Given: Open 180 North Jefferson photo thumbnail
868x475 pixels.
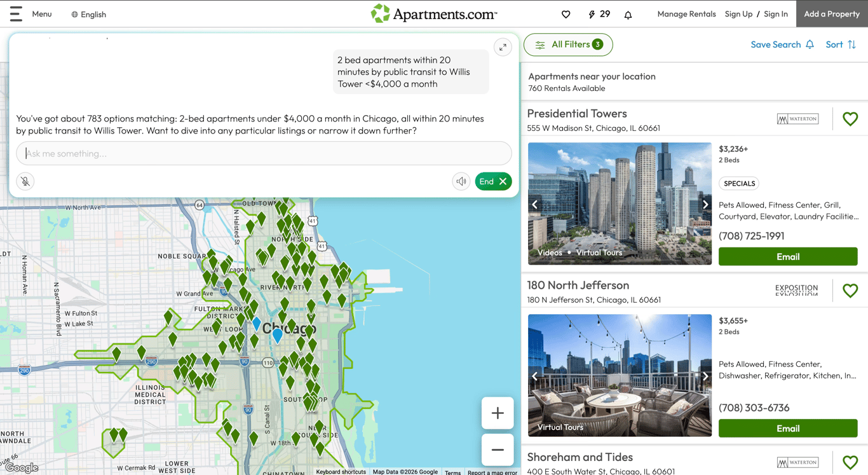Looking at the screenshot, I should coord(620,375).
